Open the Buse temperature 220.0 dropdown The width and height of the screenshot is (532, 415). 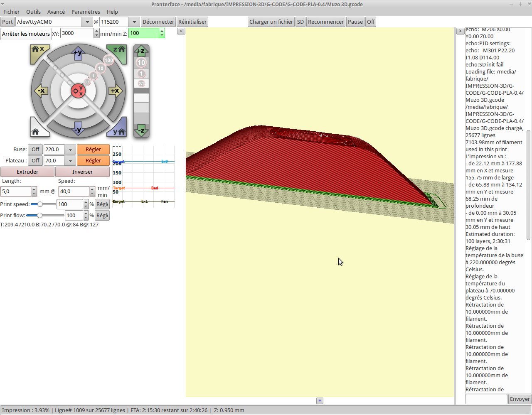click(x=70, y=150)
